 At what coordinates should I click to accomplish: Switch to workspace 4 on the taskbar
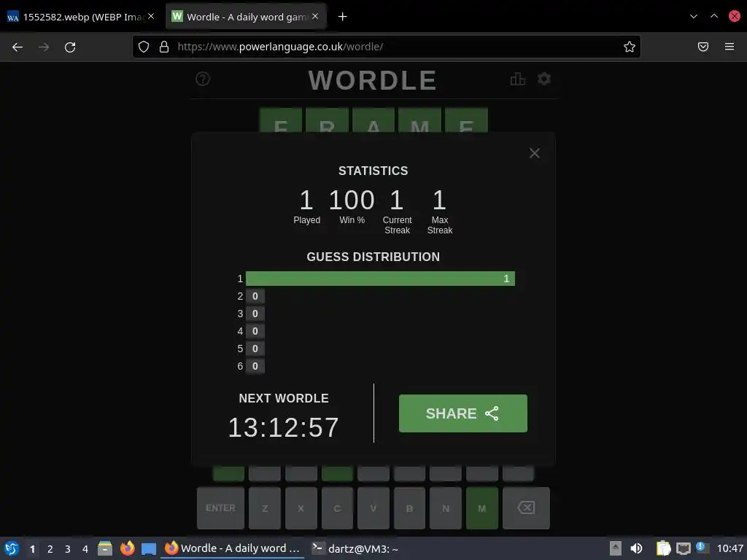point(85,549)
